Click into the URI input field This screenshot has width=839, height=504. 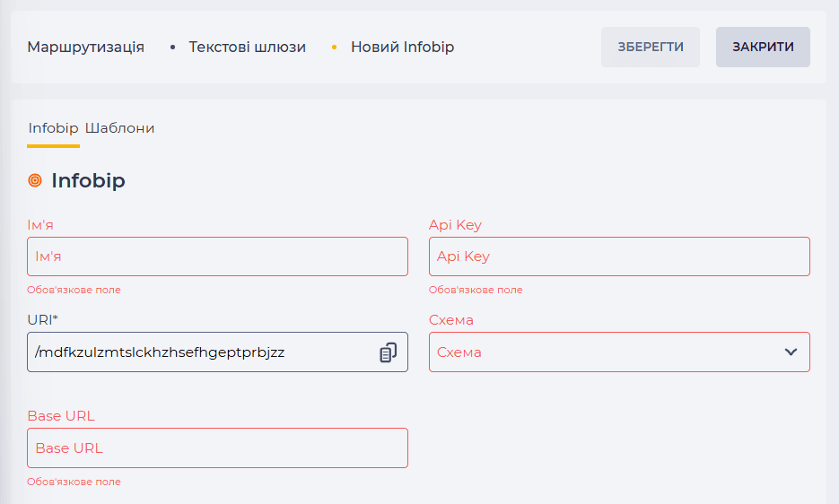(217, 352)
